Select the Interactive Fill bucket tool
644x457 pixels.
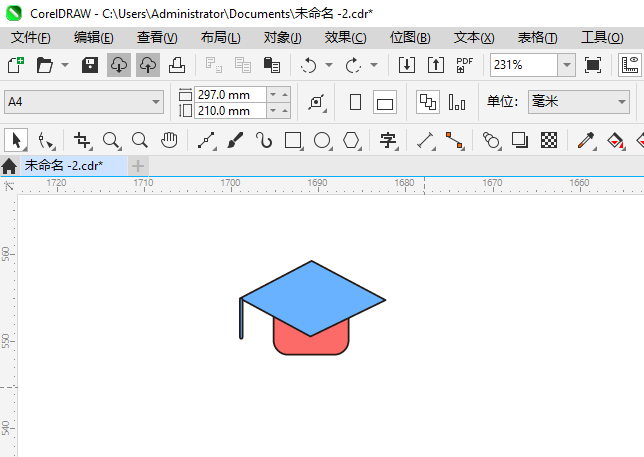(616, 140)
